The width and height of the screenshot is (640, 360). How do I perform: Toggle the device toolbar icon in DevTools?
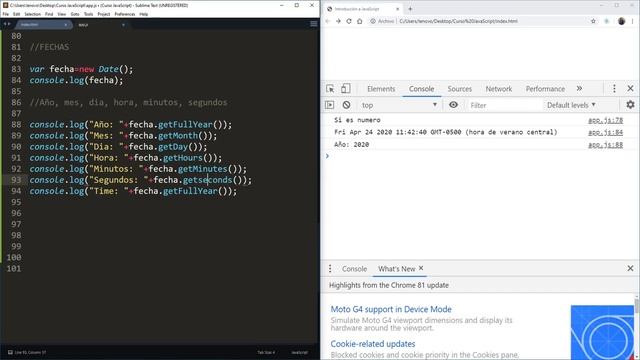345,89
